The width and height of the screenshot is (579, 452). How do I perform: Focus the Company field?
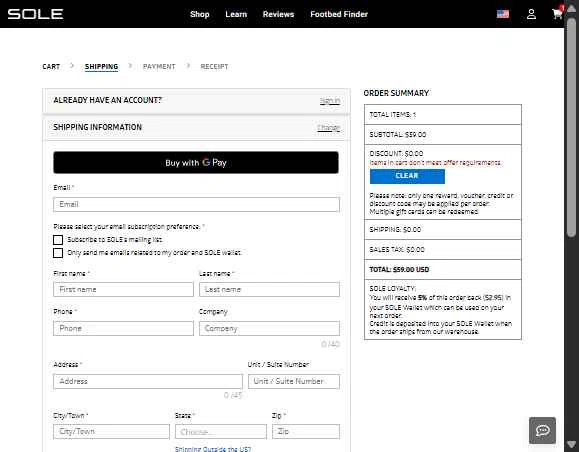tap(269, 328)
